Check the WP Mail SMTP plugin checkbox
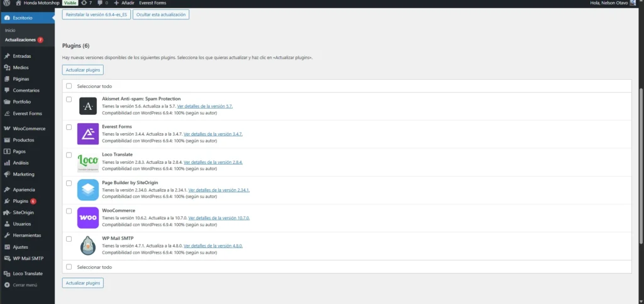The image size is (644, 304). click(69, 239)
